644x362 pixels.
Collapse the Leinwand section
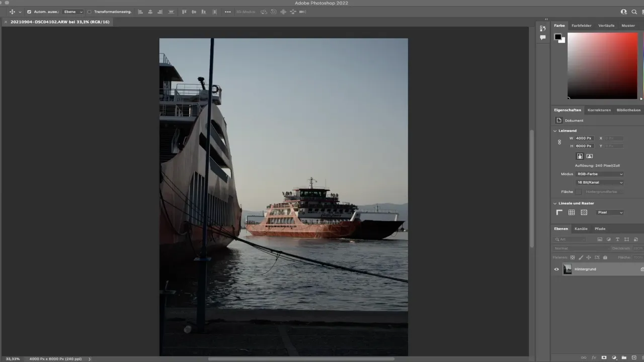pyautogui.click(x=555, y=131)
